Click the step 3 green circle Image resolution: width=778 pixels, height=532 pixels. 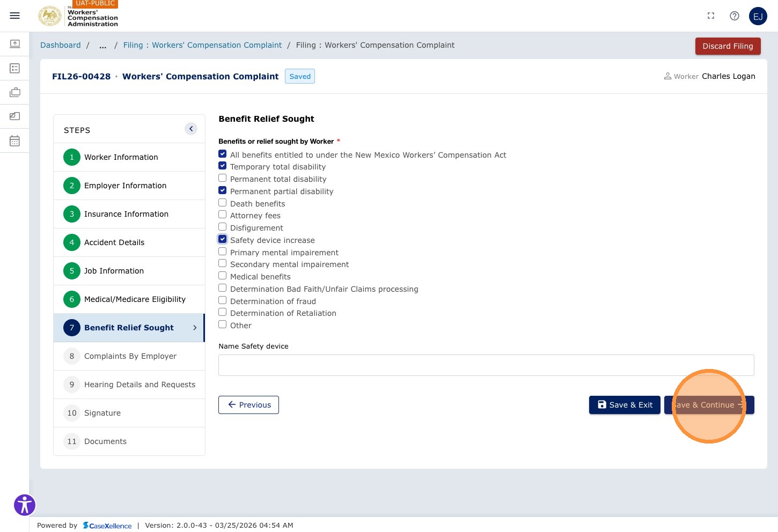(x=72, y=214)
